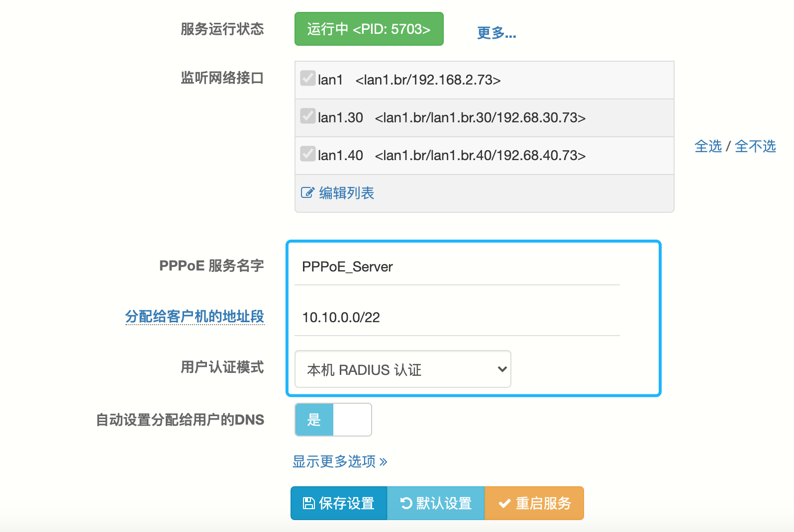Toggle the lan1 interface checkbox

coord(307,79)
